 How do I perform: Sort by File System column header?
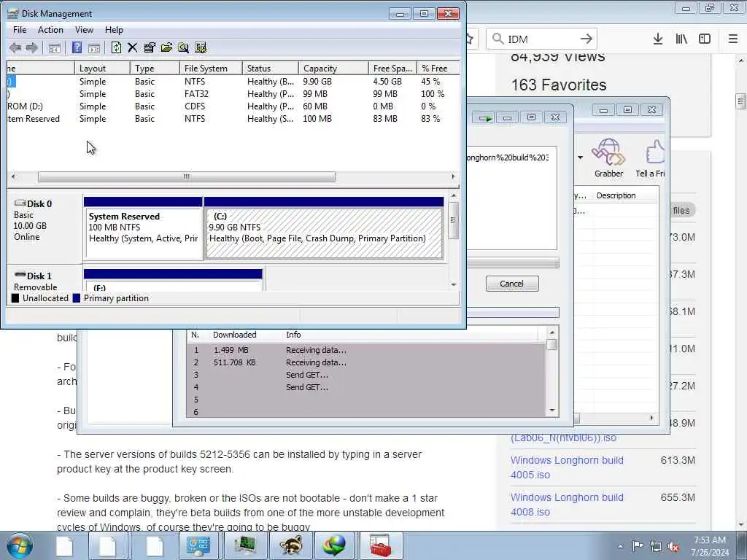tap(211, 68)
